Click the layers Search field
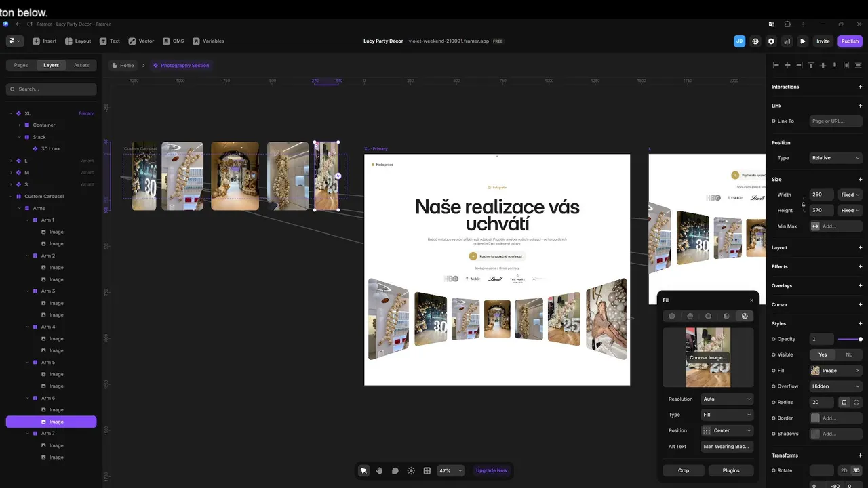Screen dimensions: 868x488 tap(52, 89)
